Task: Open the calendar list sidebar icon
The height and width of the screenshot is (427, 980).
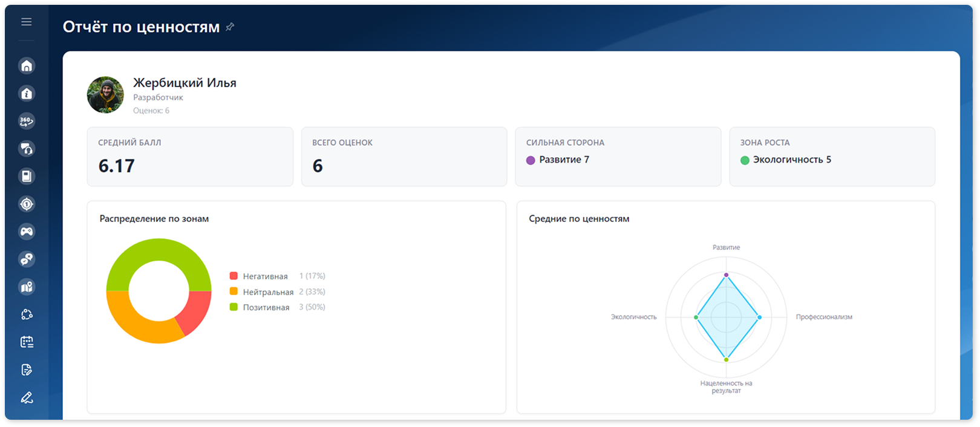Action: coord(27,342)
